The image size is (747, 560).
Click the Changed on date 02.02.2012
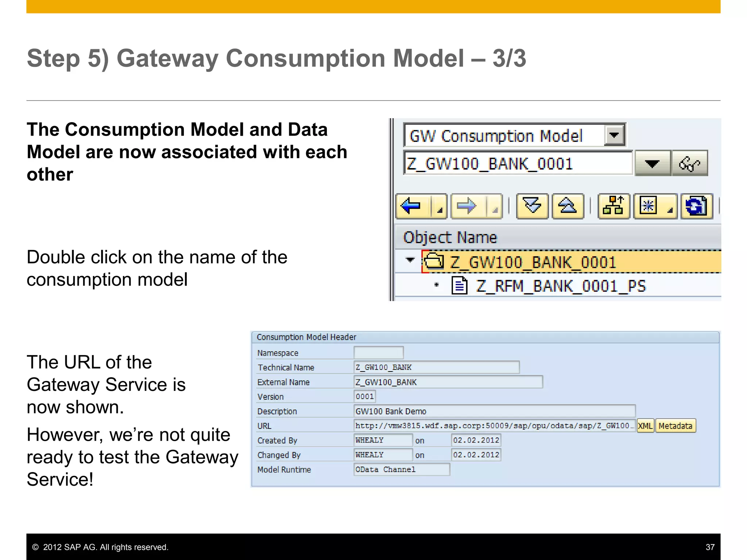476,455
